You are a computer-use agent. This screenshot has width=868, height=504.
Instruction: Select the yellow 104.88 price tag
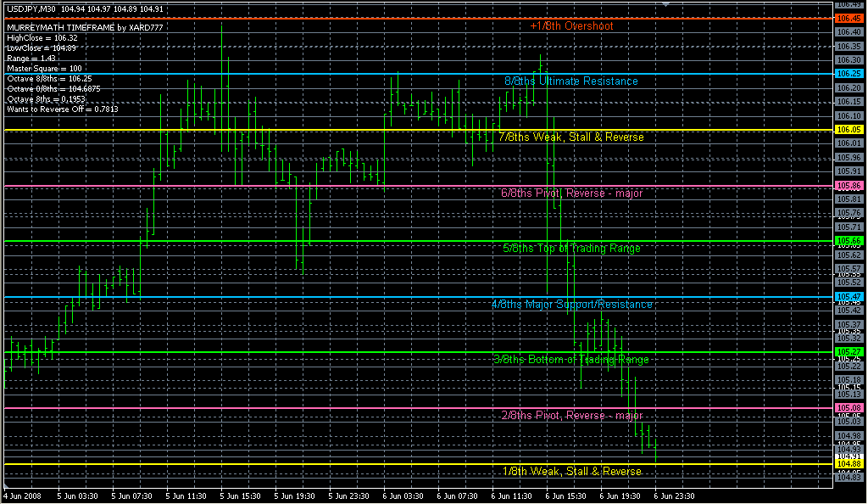click(x=849, y=464)
